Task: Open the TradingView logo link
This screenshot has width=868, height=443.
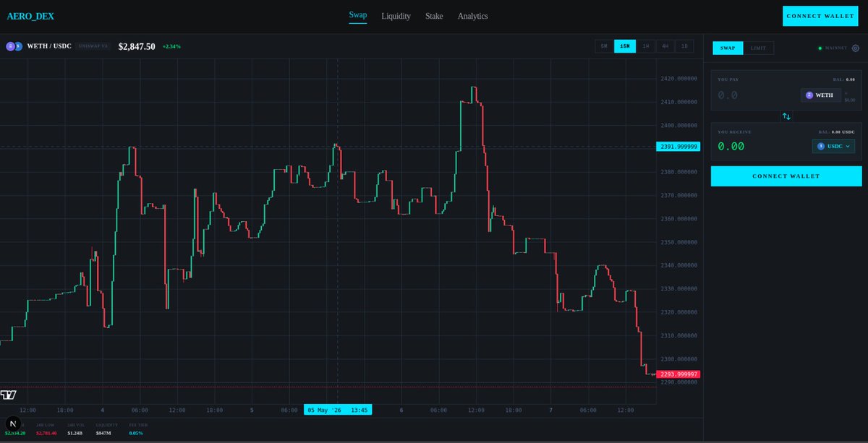Action: [x=8, y=395]
